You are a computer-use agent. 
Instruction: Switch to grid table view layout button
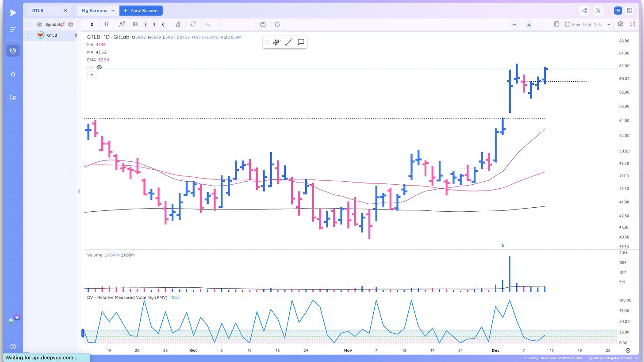[629, 11]
